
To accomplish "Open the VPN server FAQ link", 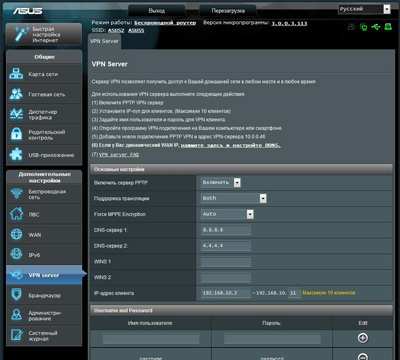I will (x=119, y=155).
